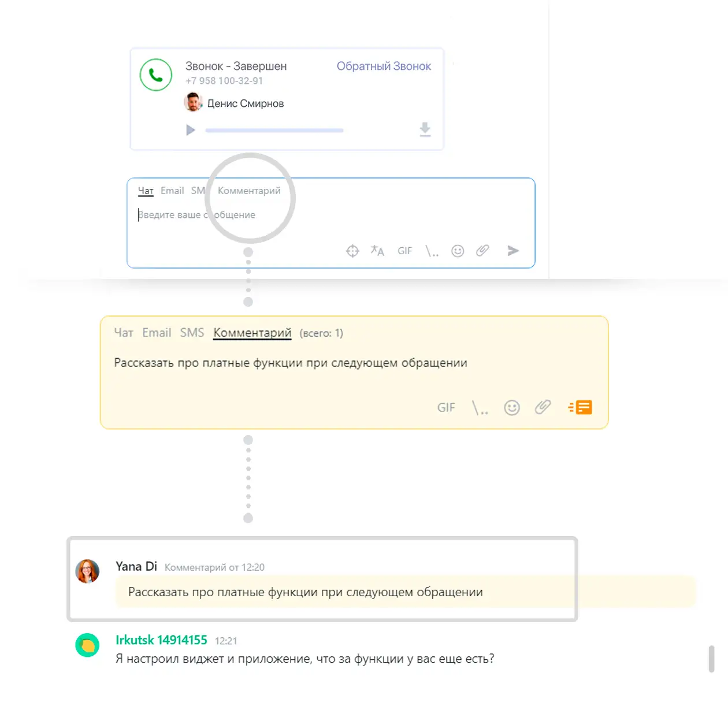Play the call recording
This screenshot has height=721, width=728.
tap(190, 130)
